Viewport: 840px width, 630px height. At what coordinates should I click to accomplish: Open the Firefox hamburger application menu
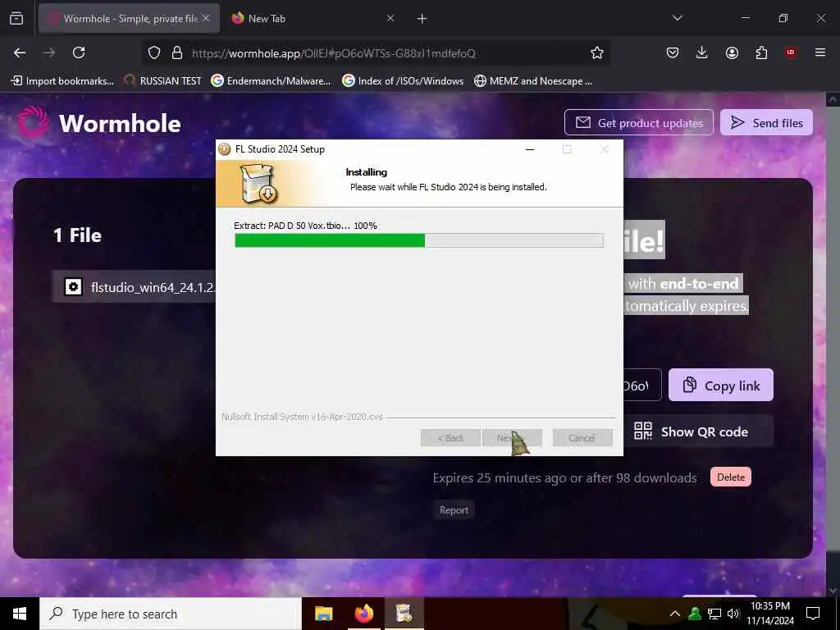tap(820, 52)
